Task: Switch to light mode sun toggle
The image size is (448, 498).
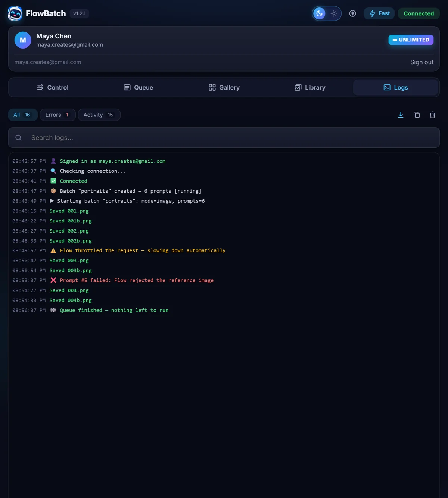Action: point(334,13)
